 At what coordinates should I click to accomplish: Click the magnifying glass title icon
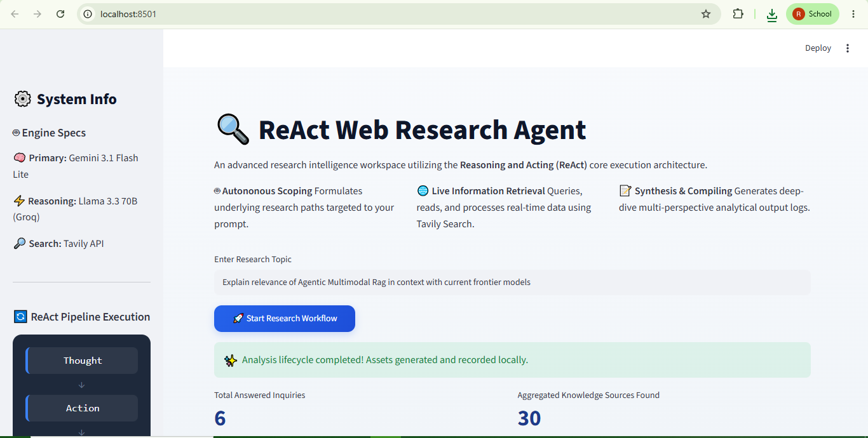pyautogui.click(x=233, y=129)
